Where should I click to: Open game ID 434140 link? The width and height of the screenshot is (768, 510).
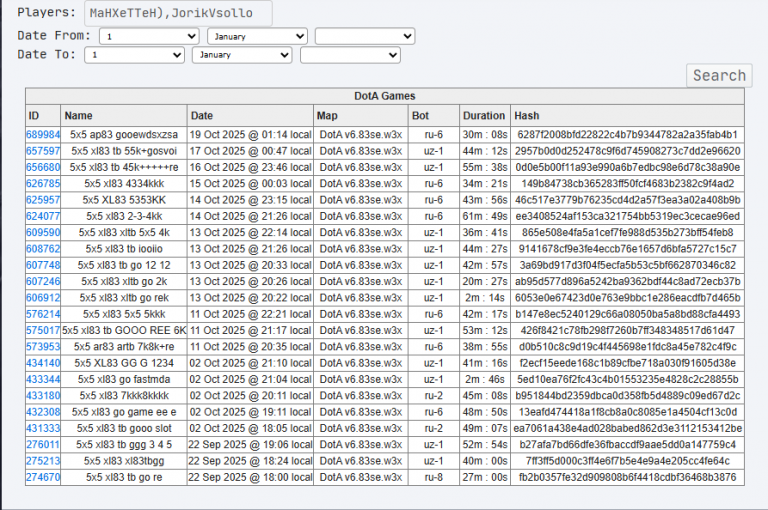(43, 363)
